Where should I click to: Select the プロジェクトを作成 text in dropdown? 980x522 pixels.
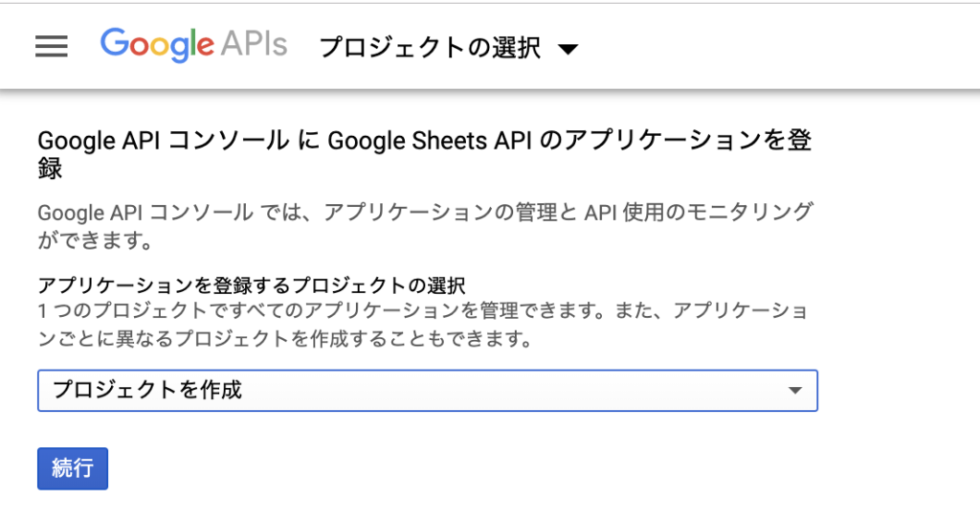[x=146, y=390]
